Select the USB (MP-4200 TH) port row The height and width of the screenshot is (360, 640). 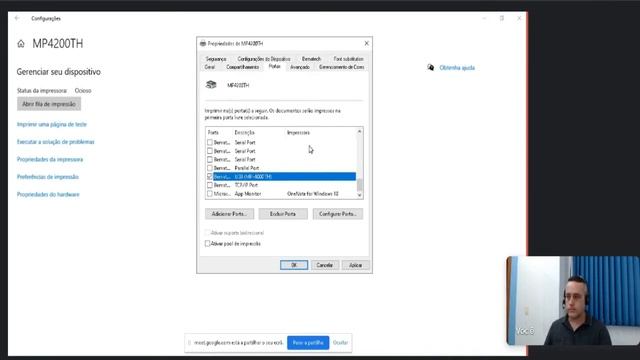click(x=284, y=176)
